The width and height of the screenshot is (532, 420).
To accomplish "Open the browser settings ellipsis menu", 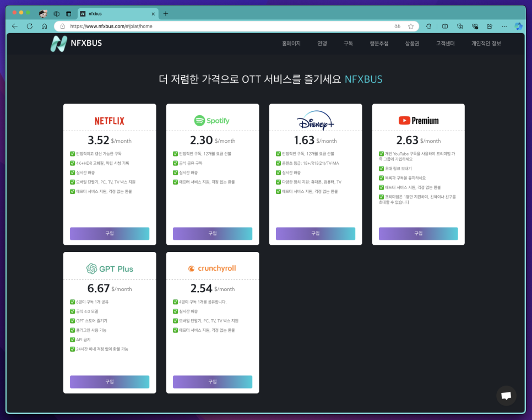I will click(x=504, y=26).
